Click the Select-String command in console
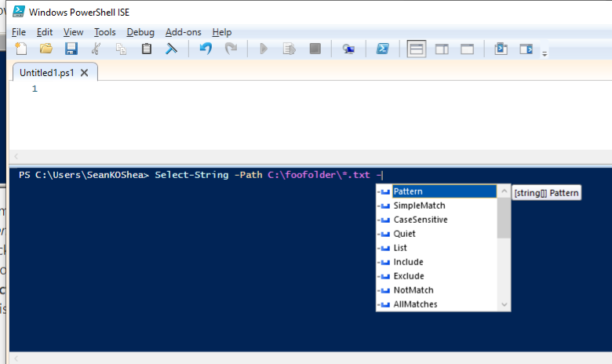Viewport: 612px width, 364px height. click(191, 175)
